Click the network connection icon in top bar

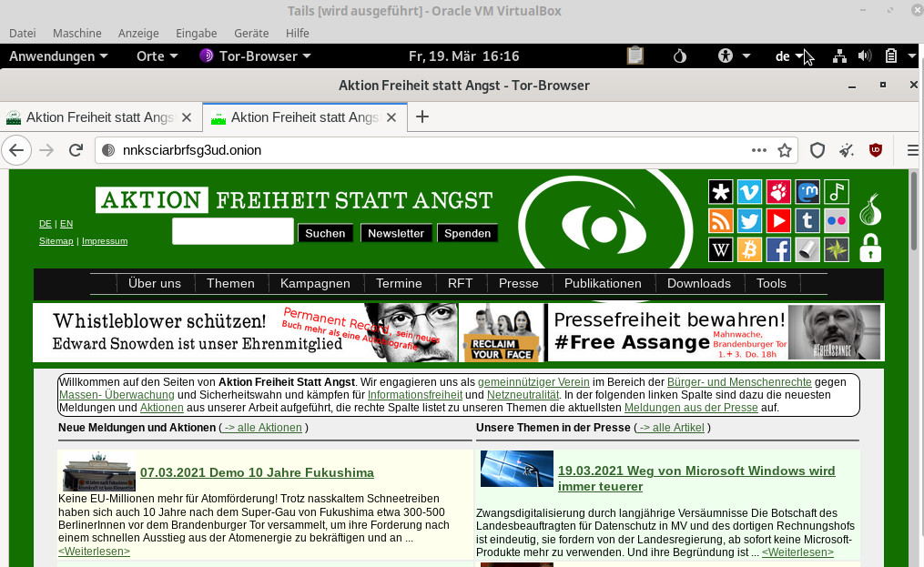coord(839,56)
